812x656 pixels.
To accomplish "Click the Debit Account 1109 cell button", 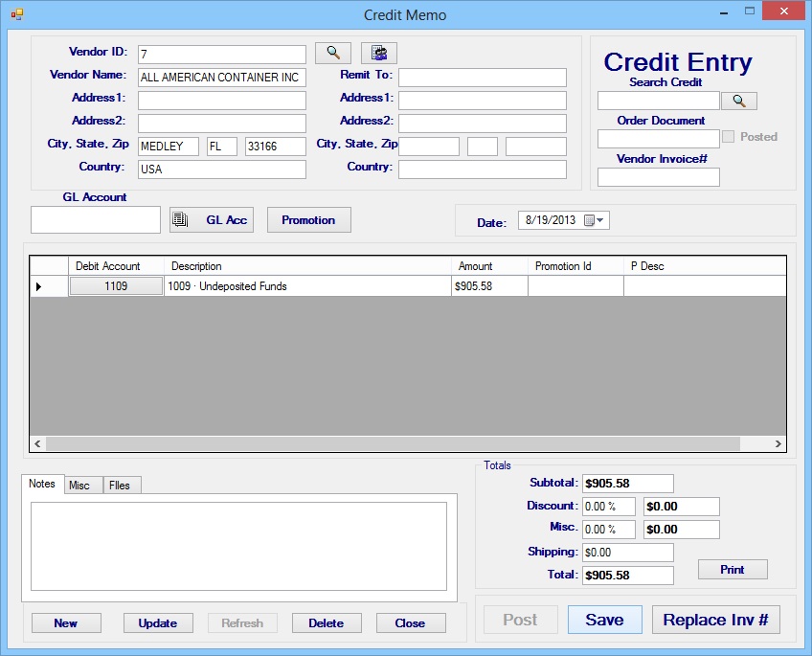I will point(116,286).
